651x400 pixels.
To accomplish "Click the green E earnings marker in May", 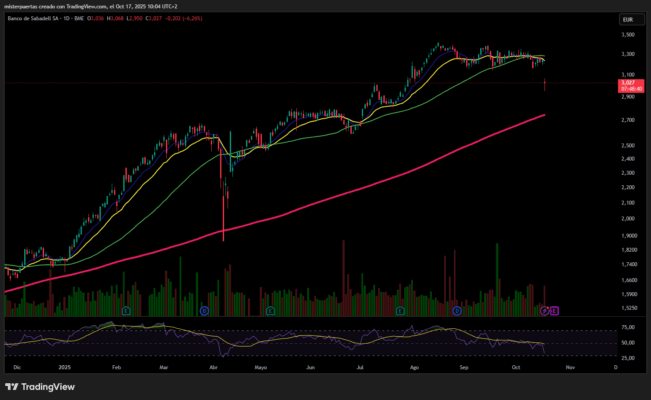I will tap(272, 312).
